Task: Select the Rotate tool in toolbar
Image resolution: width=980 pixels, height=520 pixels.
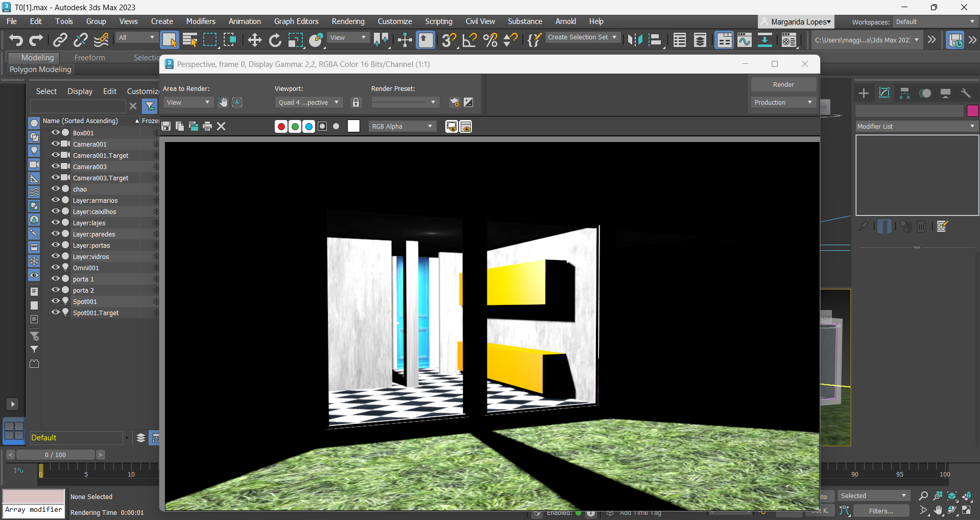Action: pos(275,40)
